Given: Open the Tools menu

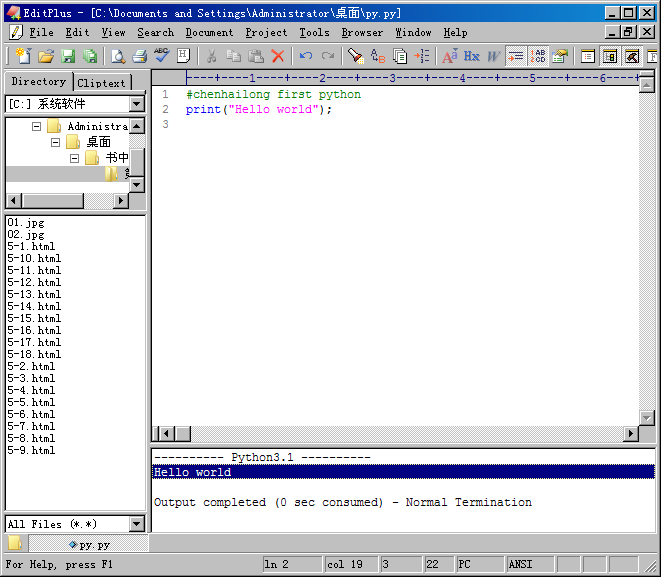Looking at the screenshot, I should (x=314, y=32).
